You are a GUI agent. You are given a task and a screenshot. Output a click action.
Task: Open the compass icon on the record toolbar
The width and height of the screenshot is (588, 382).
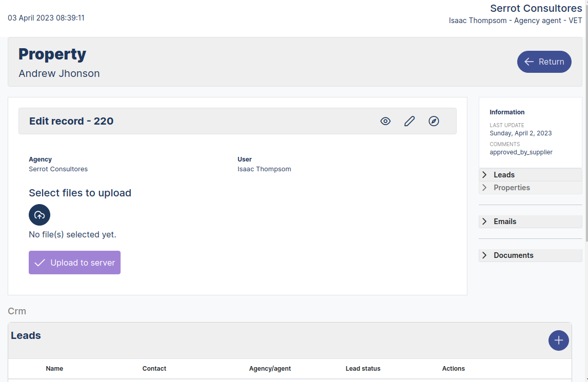[x=434, y=121]
